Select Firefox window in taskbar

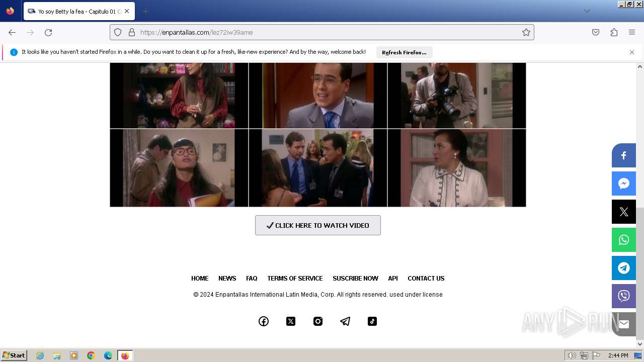[125, 355]
